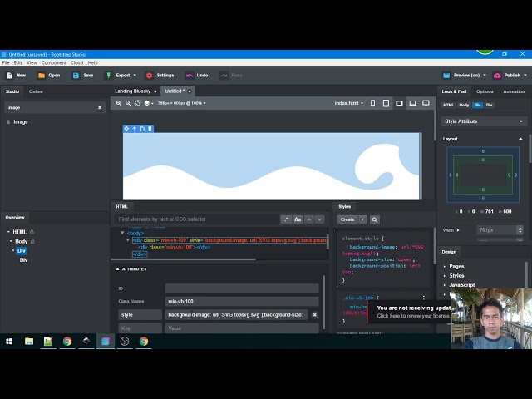This screenshot has height=399, width=532.
Task: Switch to the Online components tab
Action: (36, 91)
